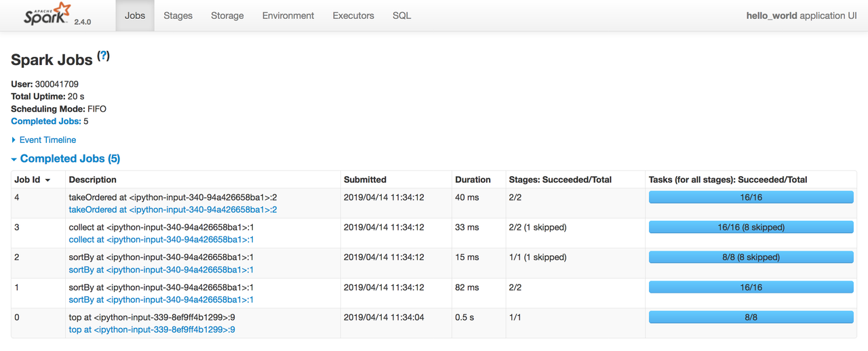Open the top at ipython-input-339 link
This screenshot has width=868, height=351.
[152, 330]
